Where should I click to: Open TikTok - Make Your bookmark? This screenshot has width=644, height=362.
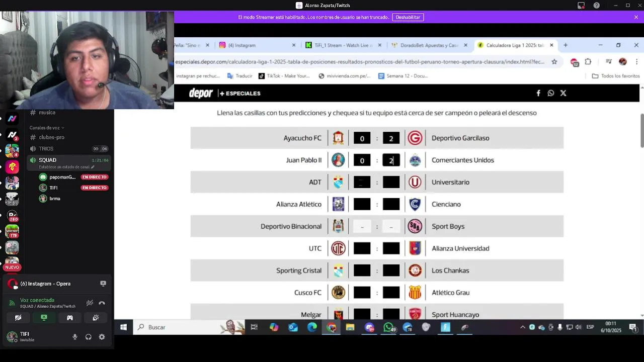[284, 76]
